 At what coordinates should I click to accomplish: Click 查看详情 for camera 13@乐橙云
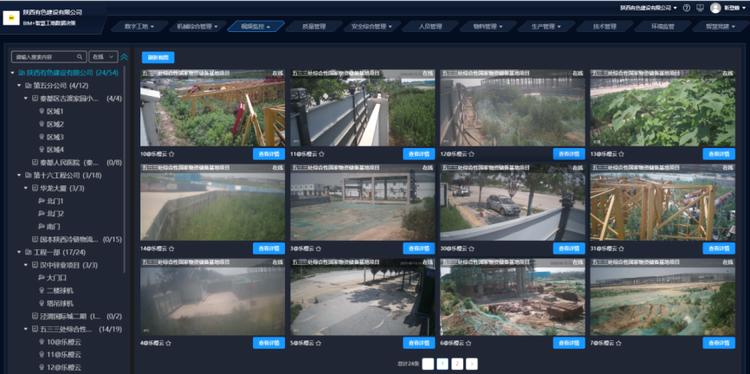coord(719,154)
